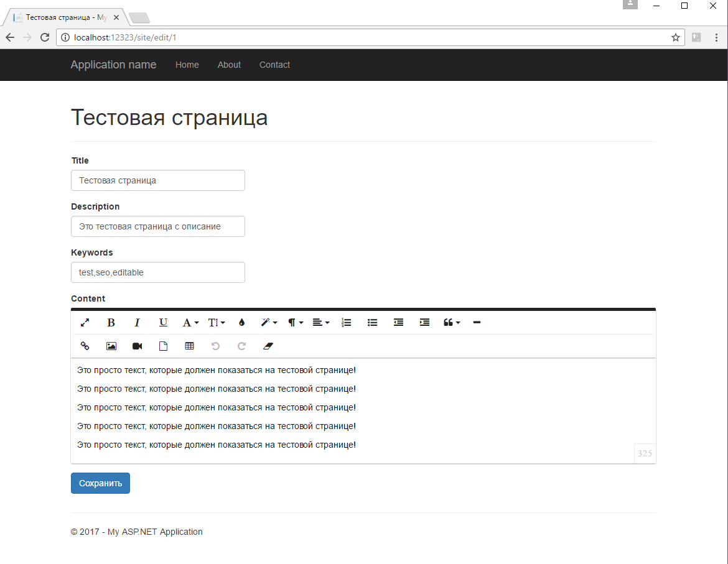Toggle bold formatting in editor toolbar
728x564 pixels.
click(111, 322)
